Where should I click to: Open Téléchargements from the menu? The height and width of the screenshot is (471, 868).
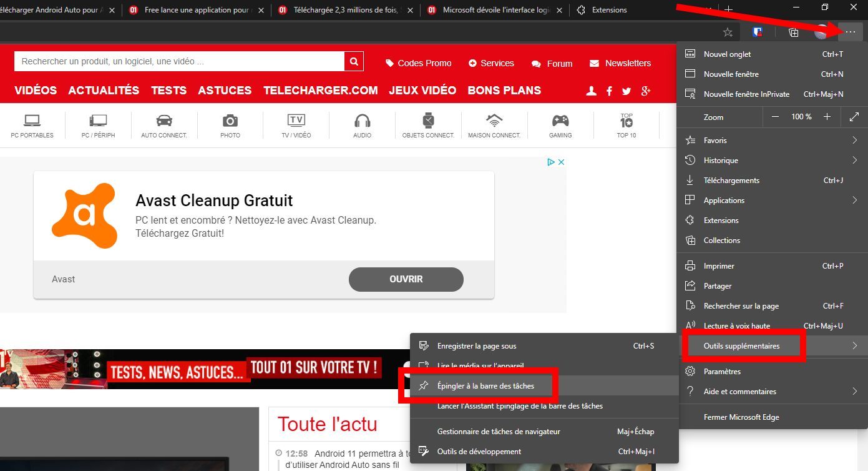coord(772,181)
